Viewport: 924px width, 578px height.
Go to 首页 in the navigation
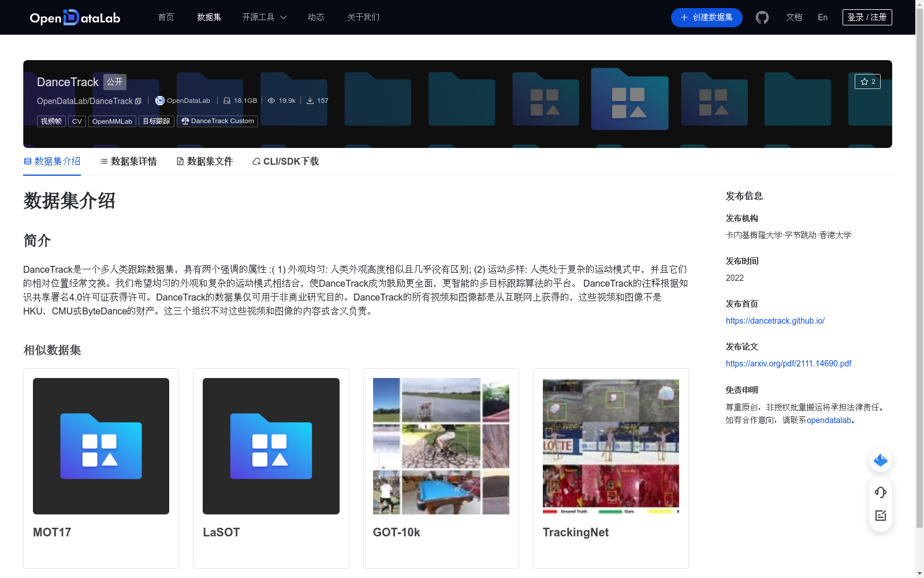click(x=166, y=17)
